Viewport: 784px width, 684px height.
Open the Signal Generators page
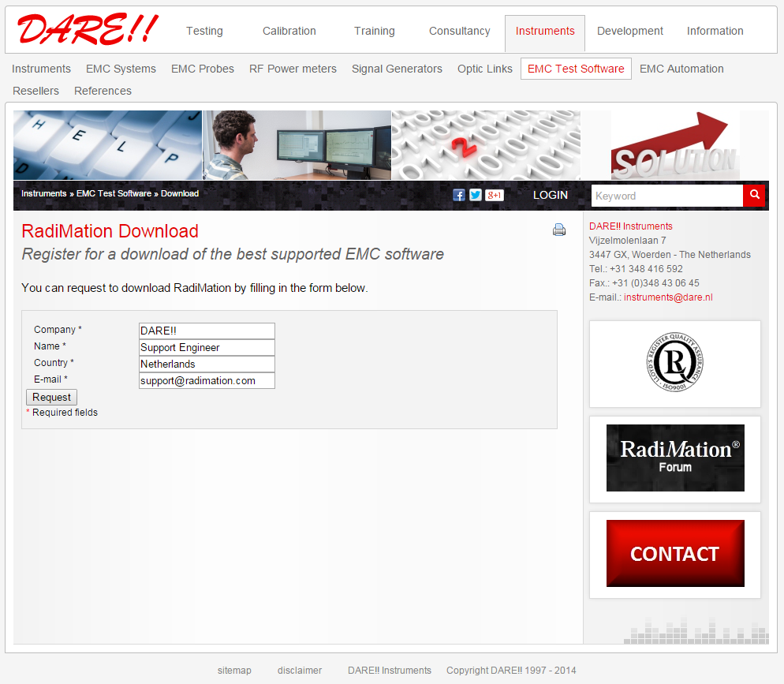397,69
